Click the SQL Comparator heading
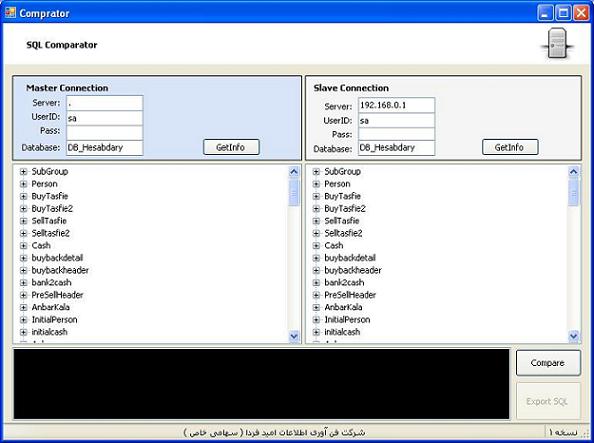The height and width of the screenshot is (443, 594). pos(62,45)
